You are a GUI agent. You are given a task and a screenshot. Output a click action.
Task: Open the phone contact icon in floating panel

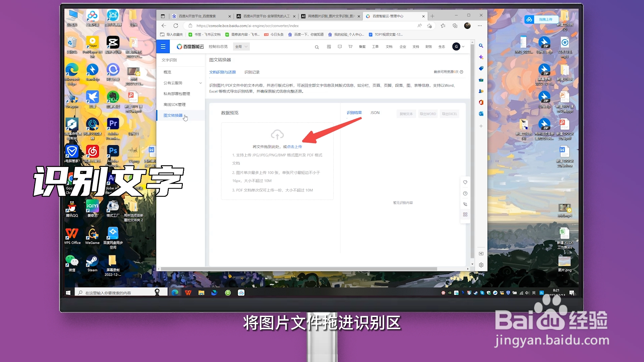465,204
